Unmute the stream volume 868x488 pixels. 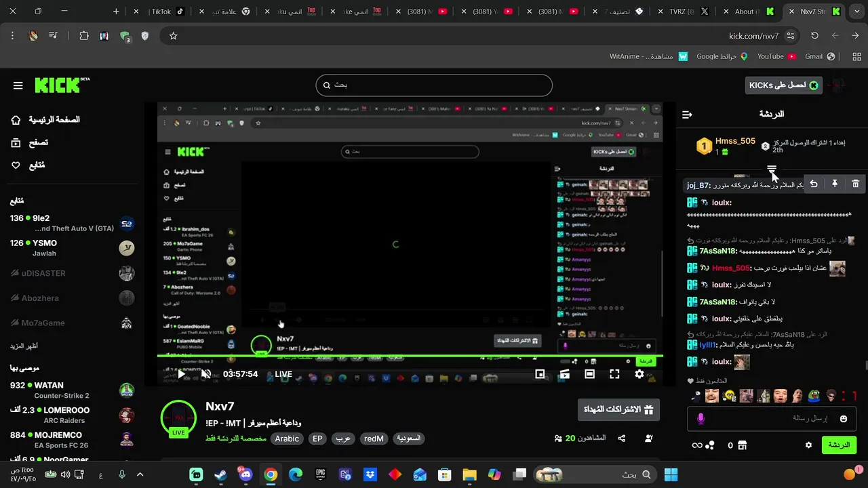206,374
